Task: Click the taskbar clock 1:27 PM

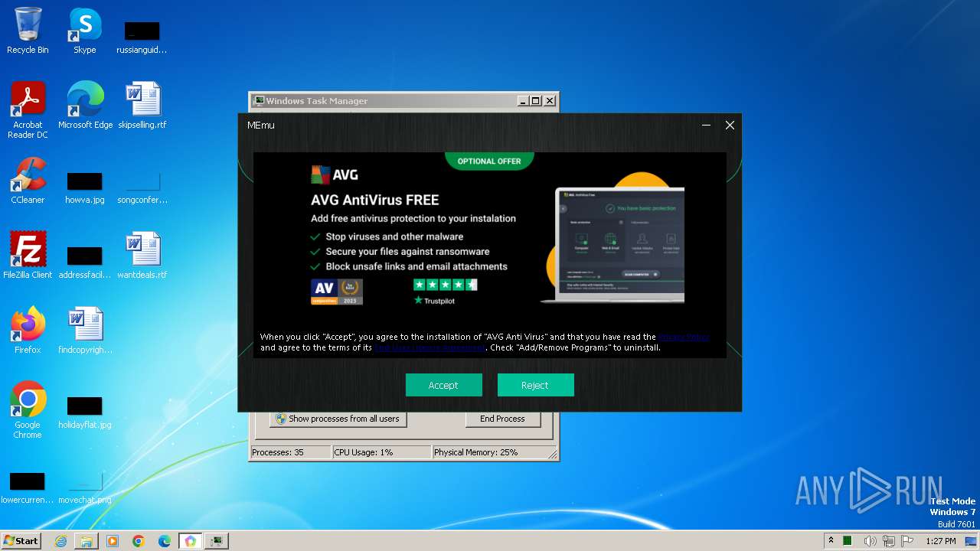Action: coord(940,541)
